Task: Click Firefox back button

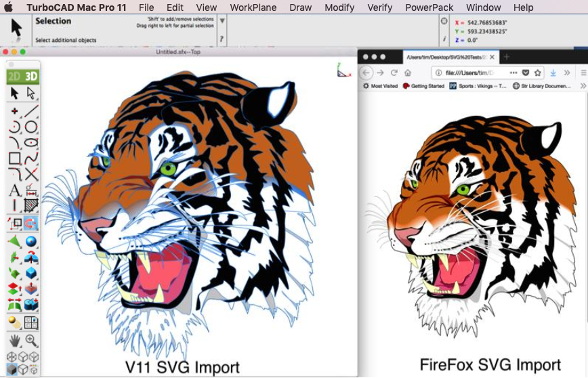Action: (366, 72)
